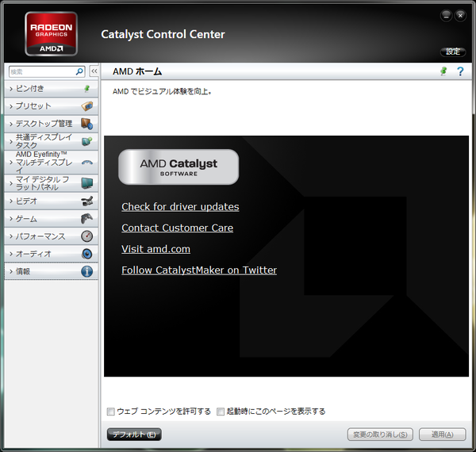Expand the プリセット section
476x452 pixels.
tap(51, 106)
